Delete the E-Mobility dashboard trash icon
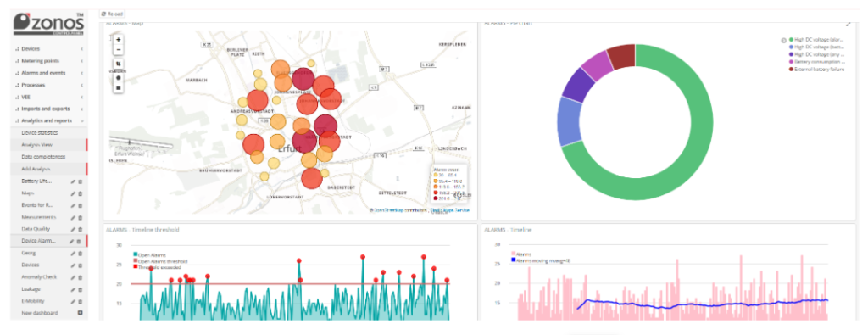The image size is (868, 335). pos(80,301)
